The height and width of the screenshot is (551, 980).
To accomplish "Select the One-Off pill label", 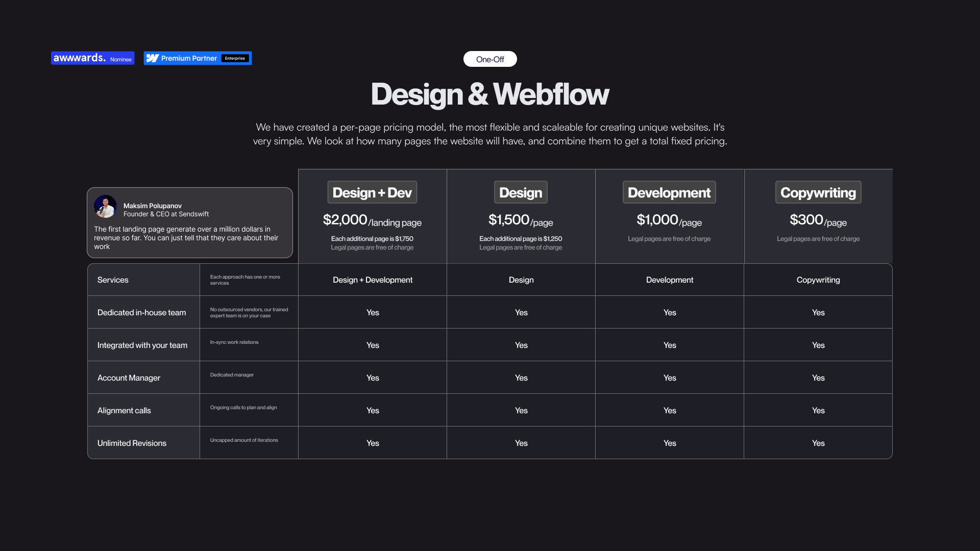I will [x=490, y=59].
